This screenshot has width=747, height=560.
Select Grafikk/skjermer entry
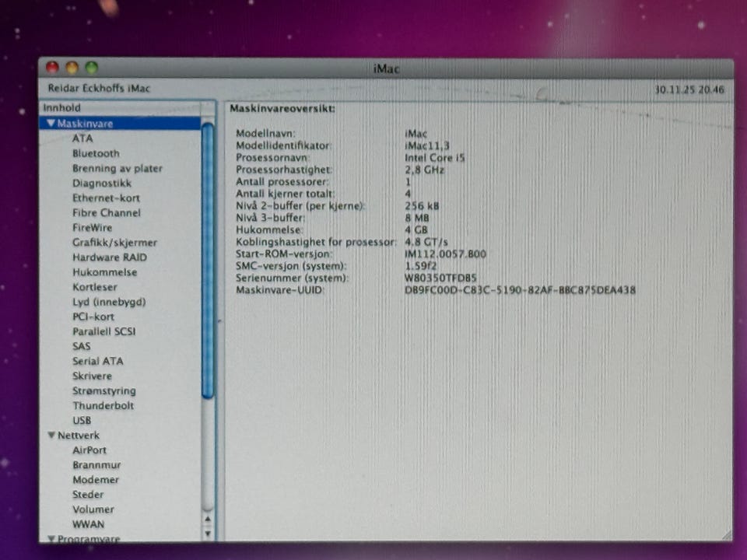pyautogui.click(x=114, y=243)
